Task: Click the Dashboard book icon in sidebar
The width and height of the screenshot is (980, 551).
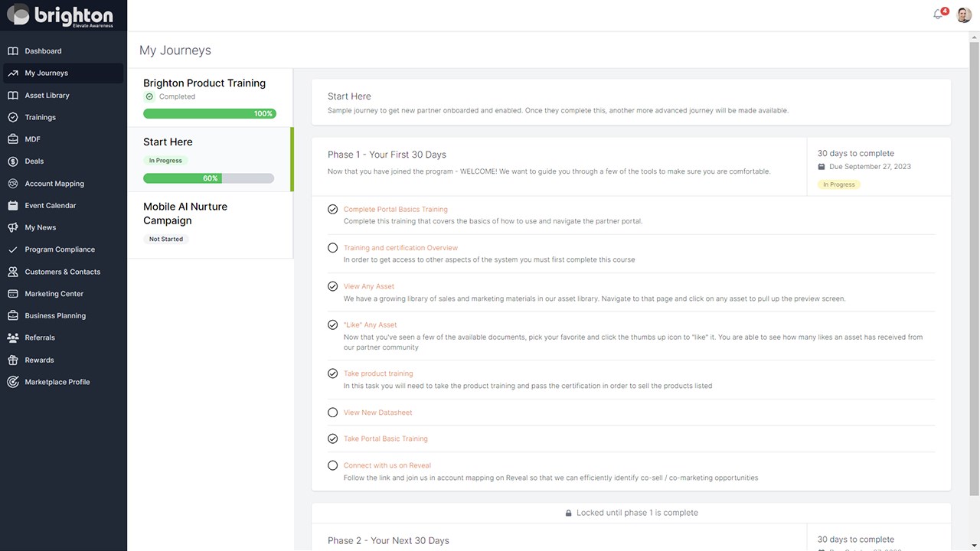Action: [12, 51]
